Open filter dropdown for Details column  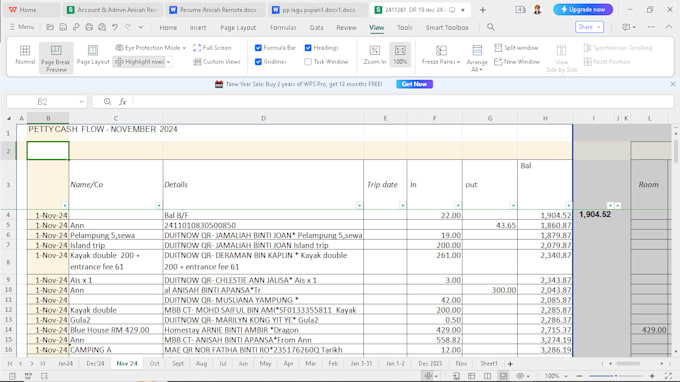(x=359, y=206)
